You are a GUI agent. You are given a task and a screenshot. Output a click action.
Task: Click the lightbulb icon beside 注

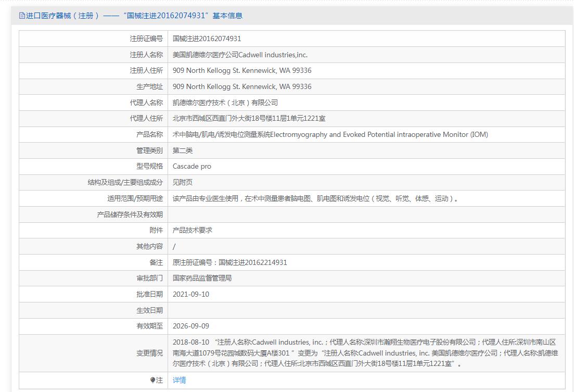pos(152,380)
